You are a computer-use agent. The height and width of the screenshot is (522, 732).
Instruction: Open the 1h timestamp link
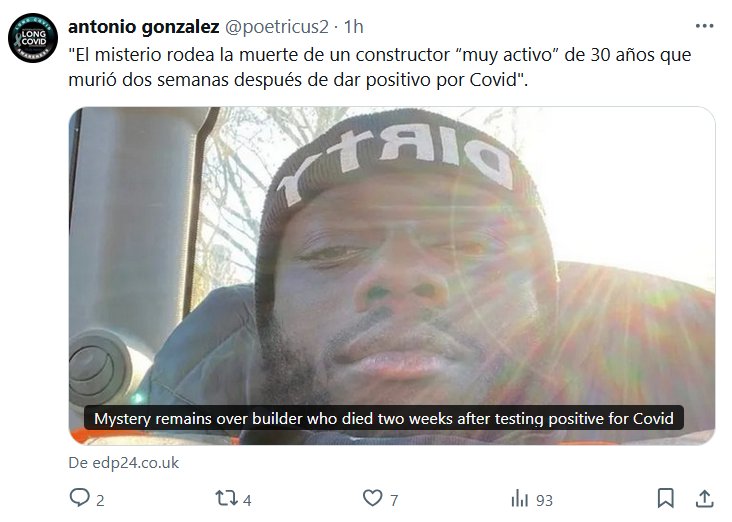[353, 27]
